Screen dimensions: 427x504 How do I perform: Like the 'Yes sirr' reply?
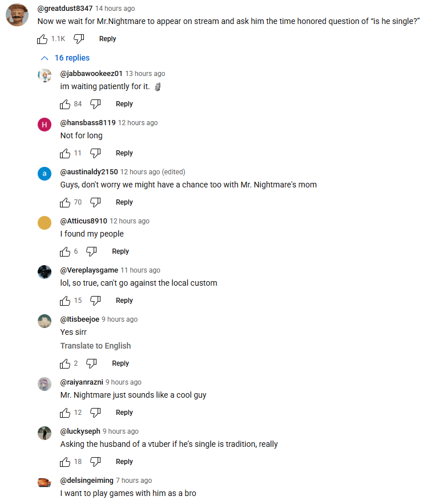pyautogui.click(x=65, y=364)
